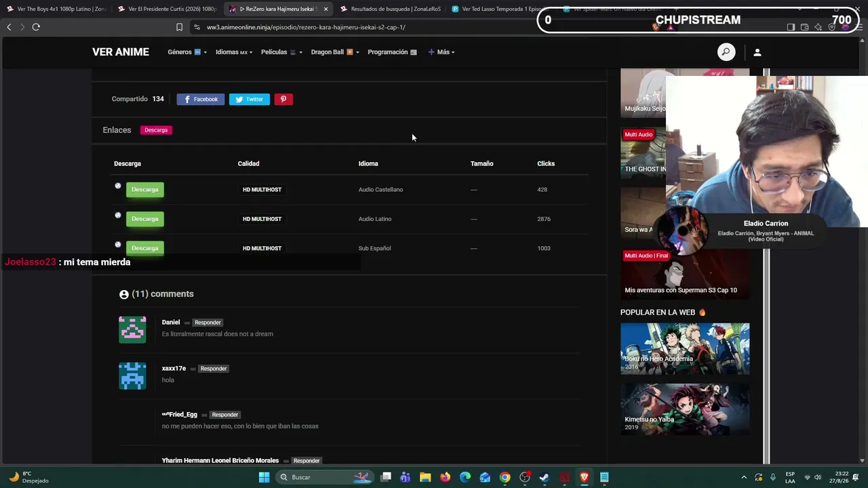Viewport: 868px width, 488px height.
Task: Open Task View in the taskbar
Action: click(386, 477)
